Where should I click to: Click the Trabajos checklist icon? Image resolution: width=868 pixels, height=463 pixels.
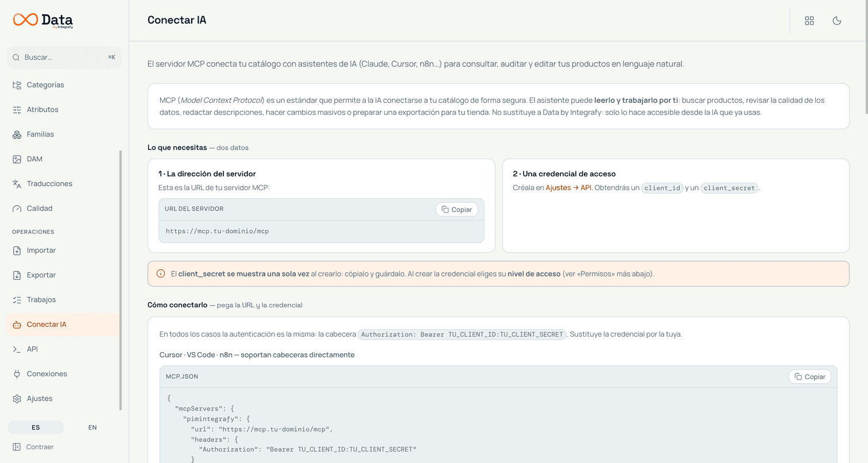point(17,300)
